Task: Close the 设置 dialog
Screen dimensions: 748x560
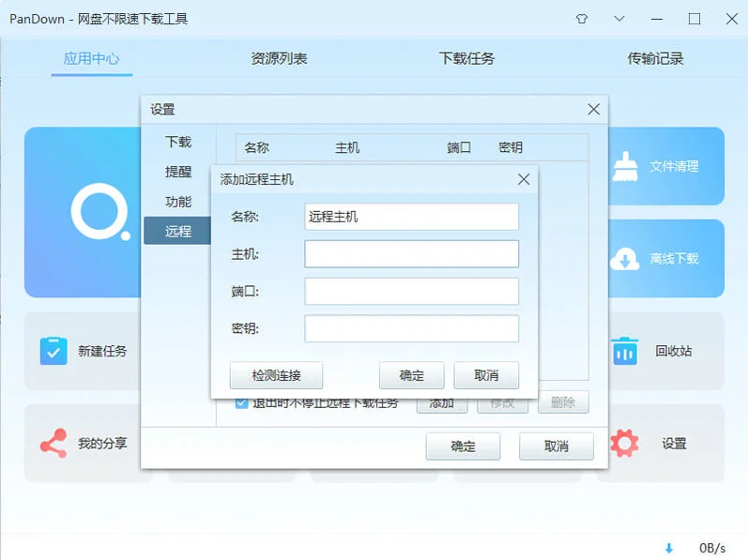Action: (x=593, y=110)
